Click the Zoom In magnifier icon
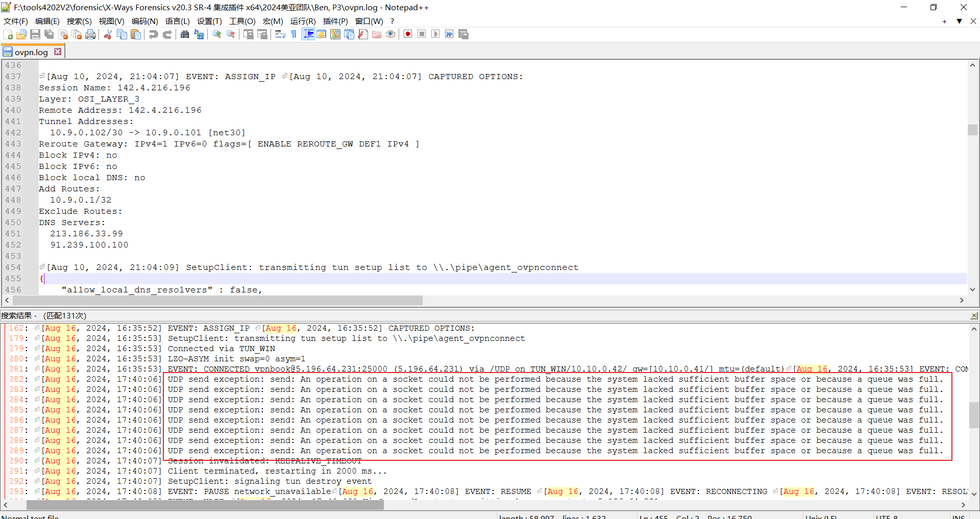The height and width of the screenshot is (519, 980). (216, 34)
